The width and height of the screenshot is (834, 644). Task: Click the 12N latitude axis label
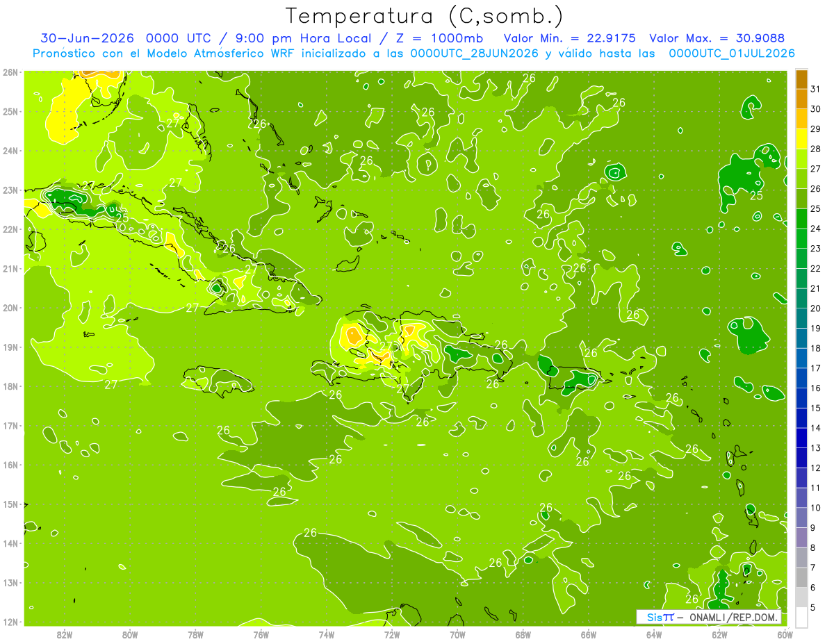11,622
